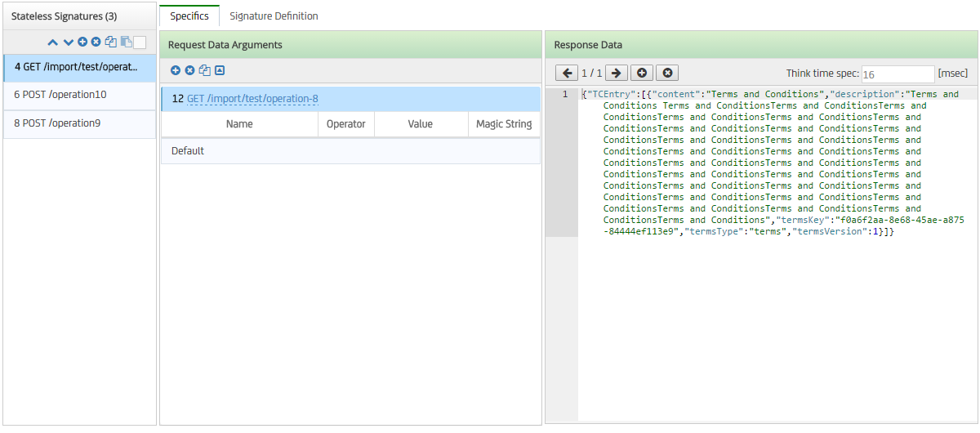
Task: Add a new stateless signature
Action: tap(82, 42)
